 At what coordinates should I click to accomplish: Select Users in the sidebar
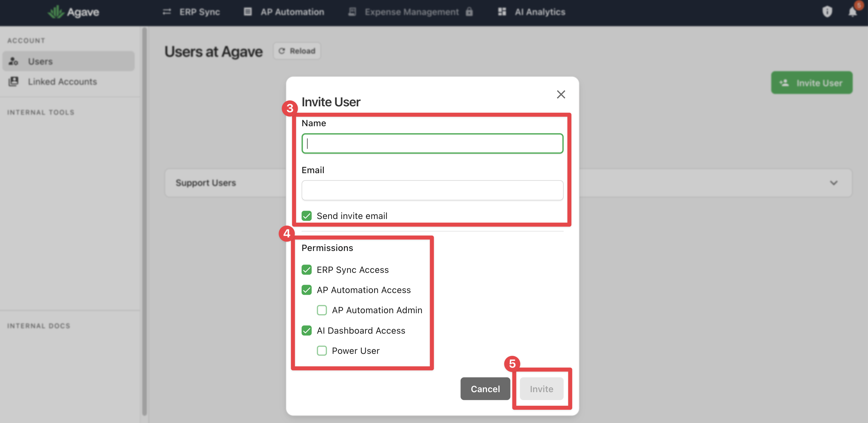[x=69, y=61]
